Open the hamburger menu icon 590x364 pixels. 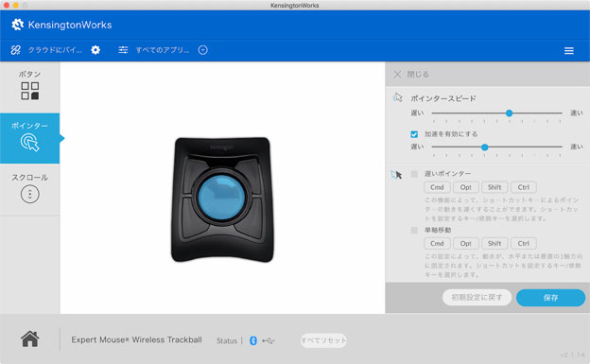569,50
